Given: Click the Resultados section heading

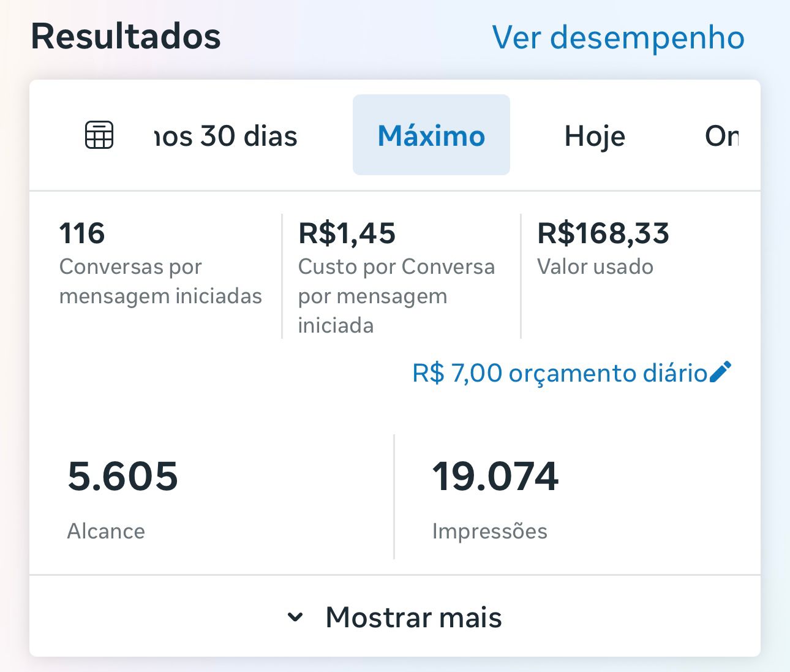Looking at the screenshot, I should 126,36.
